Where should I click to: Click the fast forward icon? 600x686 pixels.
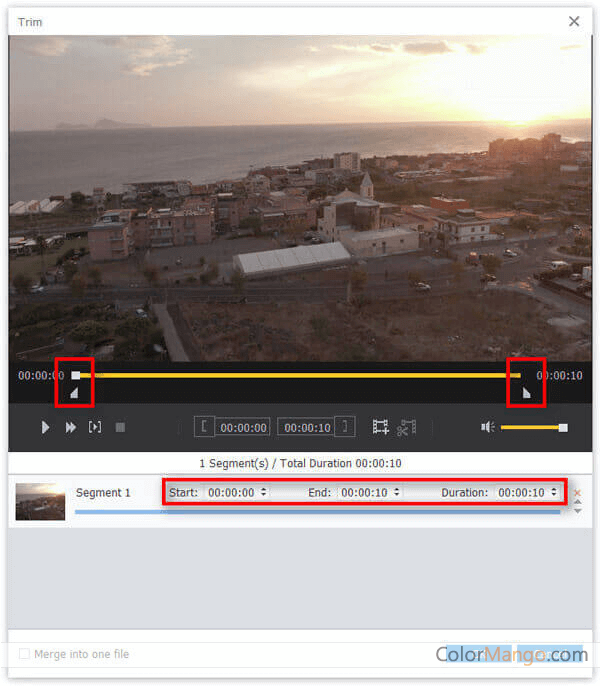point(71,427)
